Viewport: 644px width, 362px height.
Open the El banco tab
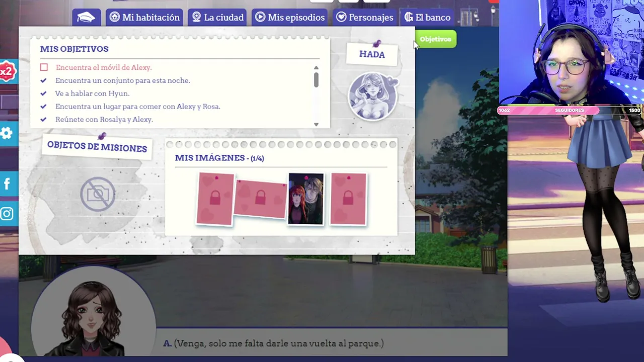[x=427, y=17]
